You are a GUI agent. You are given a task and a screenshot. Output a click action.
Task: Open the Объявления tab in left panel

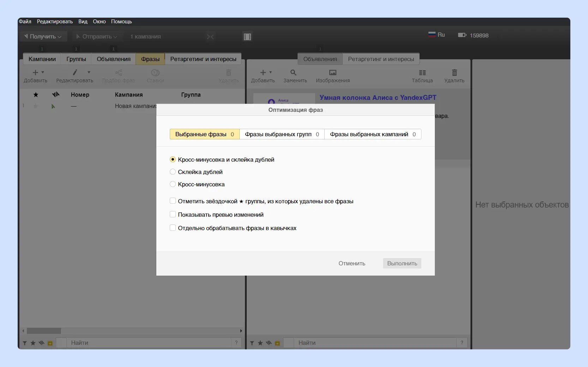[x=114, y=59]
